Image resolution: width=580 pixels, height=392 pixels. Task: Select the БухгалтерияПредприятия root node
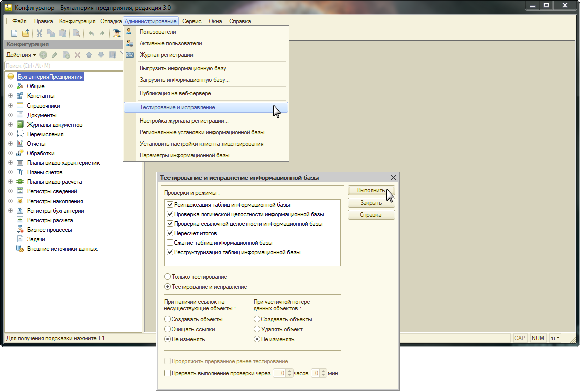50,77
